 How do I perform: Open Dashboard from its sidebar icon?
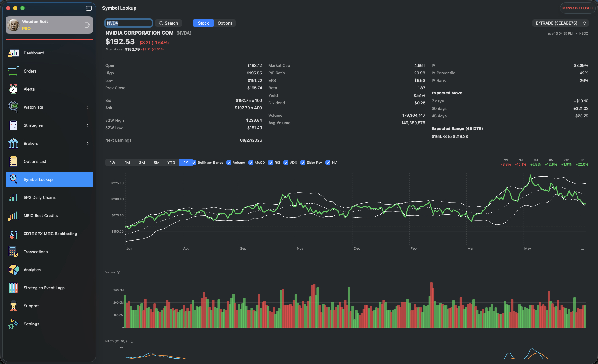pos(13,53)
